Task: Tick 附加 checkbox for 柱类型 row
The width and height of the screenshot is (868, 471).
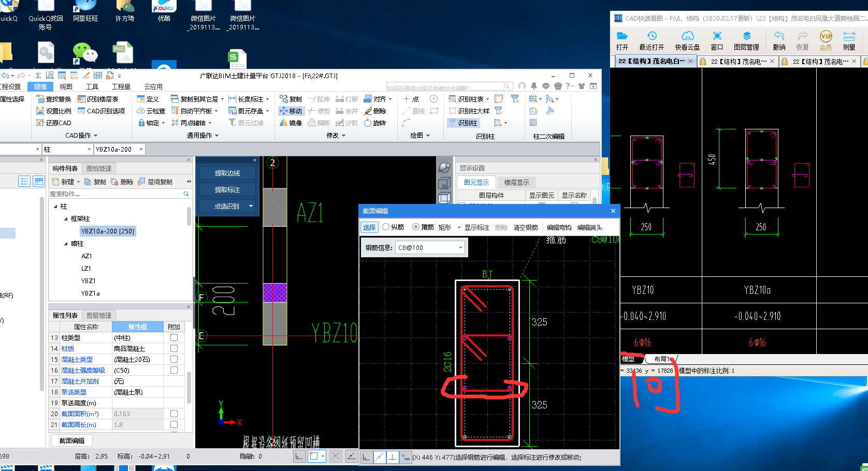Action: 174,337
